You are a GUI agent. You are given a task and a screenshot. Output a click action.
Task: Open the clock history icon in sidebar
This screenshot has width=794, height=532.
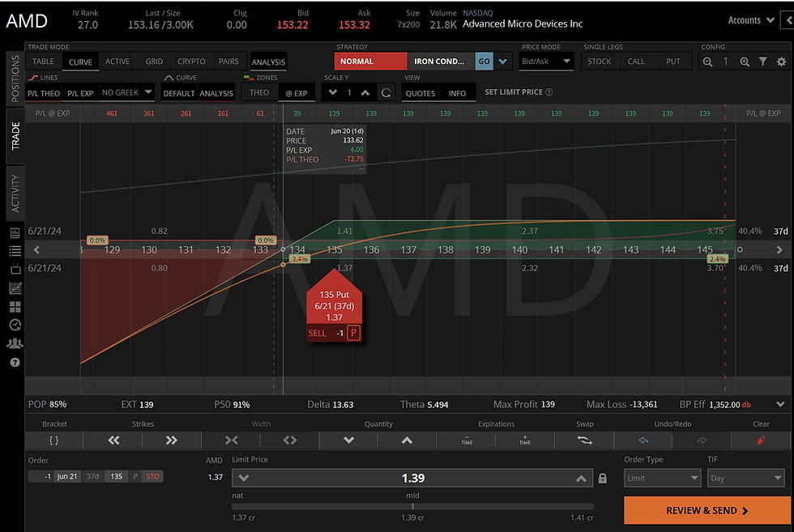tap(15, 325)
